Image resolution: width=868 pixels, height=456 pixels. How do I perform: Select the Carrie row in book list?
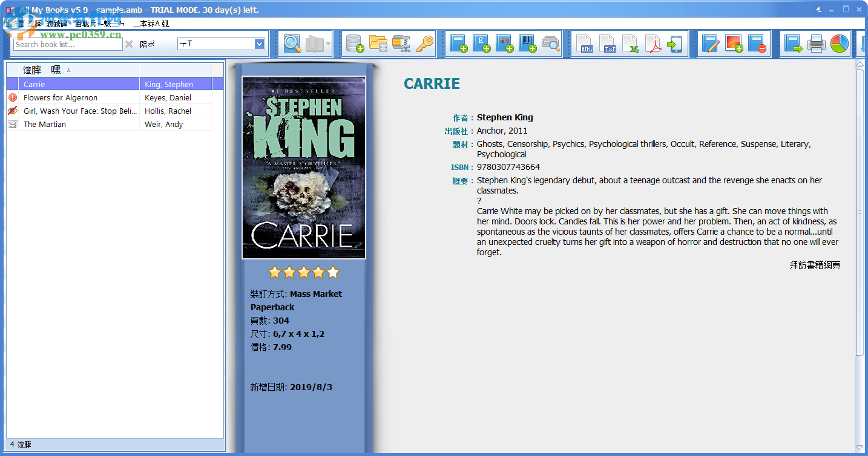pyautogui.click(x=115, y=84)
